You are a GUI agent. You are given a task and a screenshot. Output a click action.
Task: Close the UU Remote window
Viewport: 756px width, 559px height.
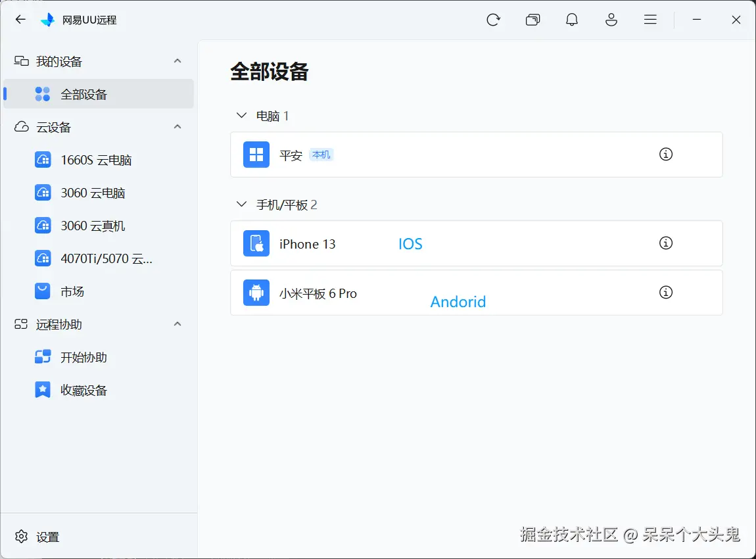(736, 20)
